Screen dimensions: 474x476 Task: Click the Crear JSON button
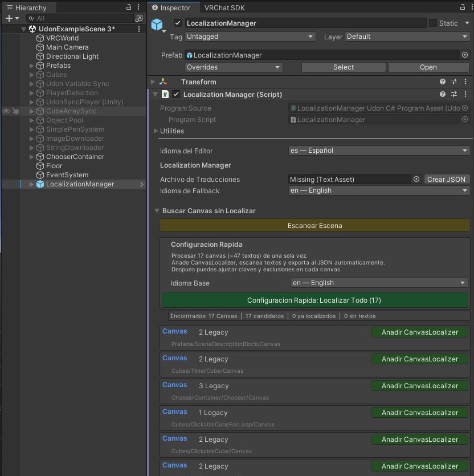447,179
